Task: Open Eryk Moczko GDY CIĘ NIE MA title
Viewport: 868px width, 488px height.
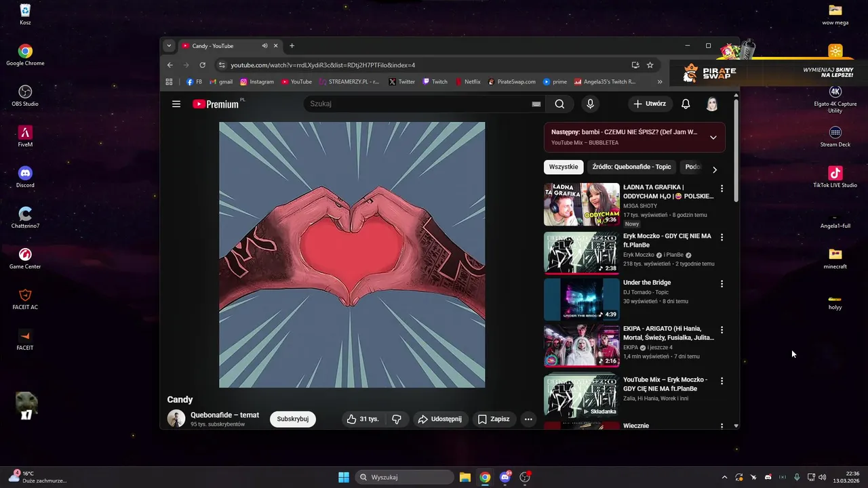Action: click(x=667, y=241)
